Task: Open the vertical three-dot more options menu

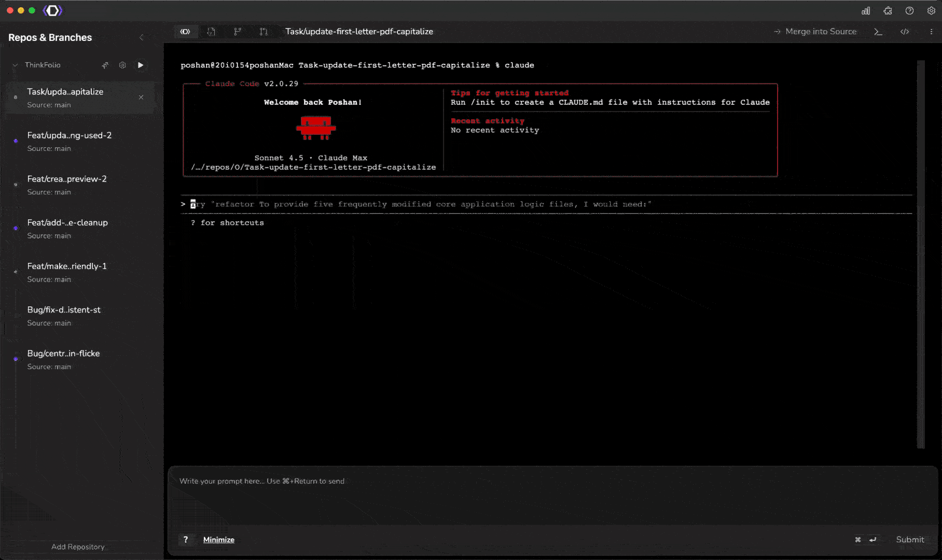Action: coord(931,32)
